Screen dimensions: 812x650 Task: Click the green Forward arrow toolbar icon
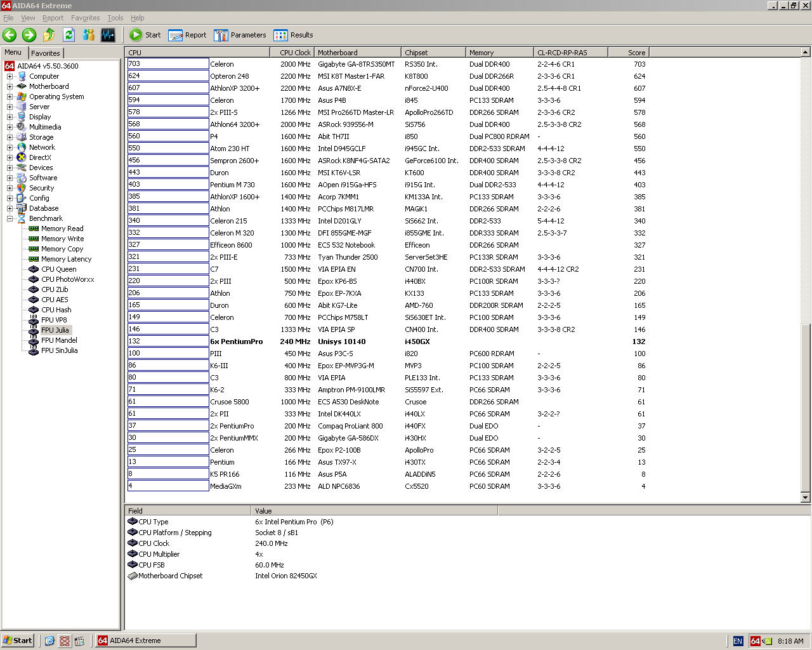tap(29, 35)
